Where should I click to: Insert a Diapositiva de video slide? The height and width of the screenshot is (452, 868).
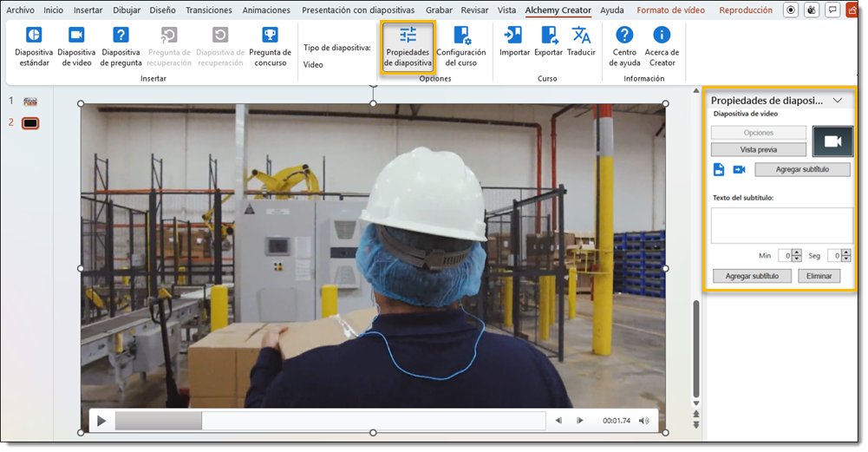[x=76, y=48]
